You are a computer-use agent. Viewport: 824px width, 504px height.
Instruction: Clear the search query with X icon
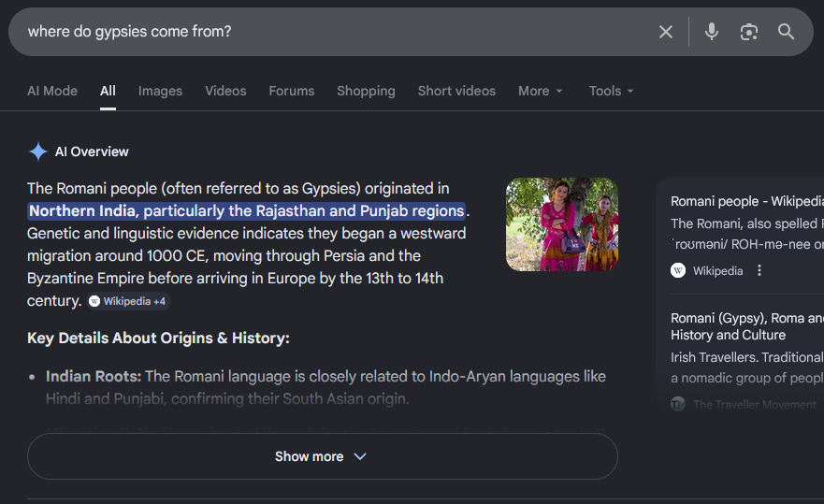pos(665,32)
